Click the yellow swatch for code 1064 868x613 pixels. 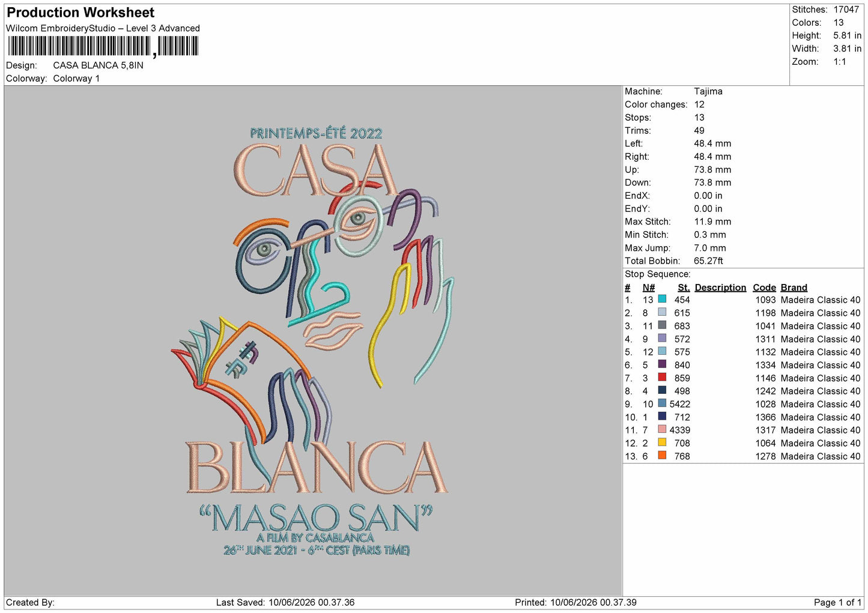pos(662,442)
